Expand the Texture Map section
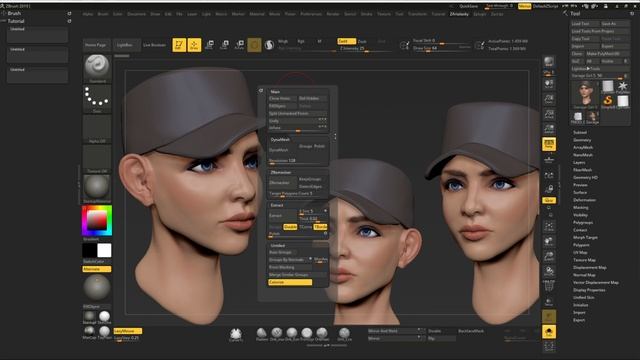640x360 pixels. (x=584, y=260)
